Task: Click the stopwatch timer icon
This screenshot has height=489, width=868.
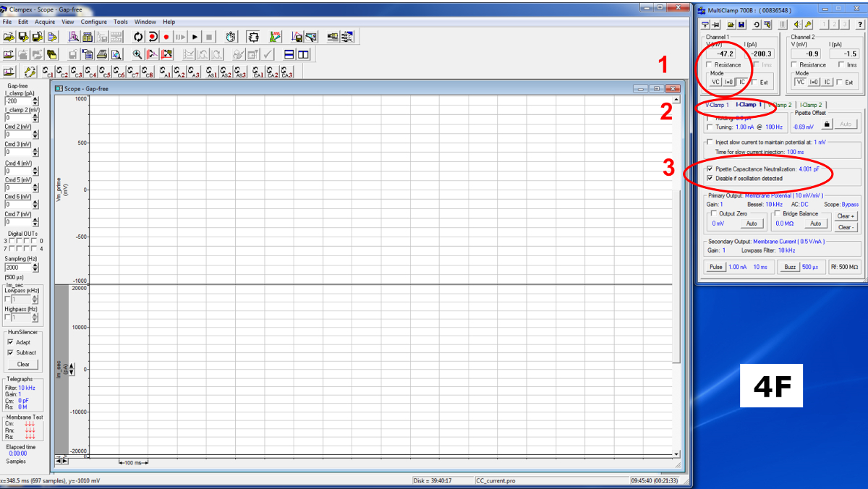Action: pyautogui.click(x=231, y=37)
